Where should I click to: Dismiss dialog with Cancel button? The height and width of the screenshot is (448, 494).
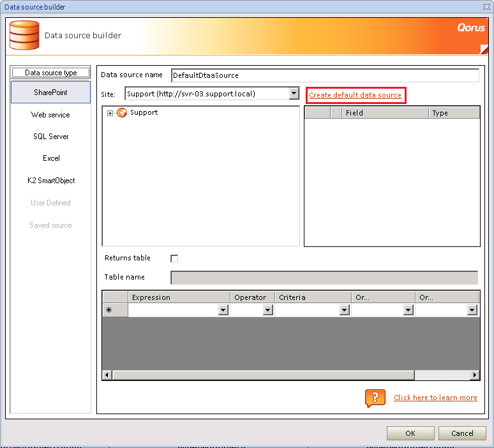tap(462, 433)
